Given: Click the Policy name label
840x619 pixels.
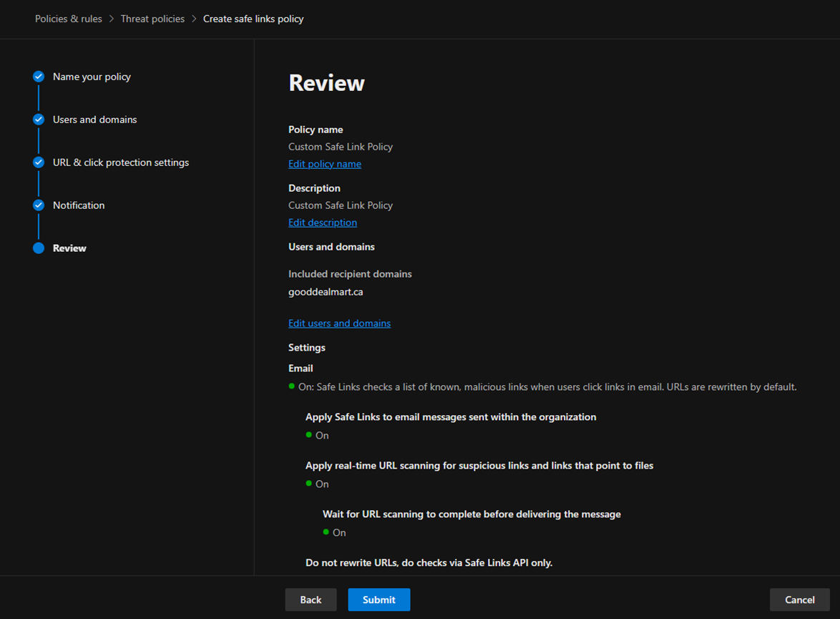Looking at the screenshot, I should [316, 130].
